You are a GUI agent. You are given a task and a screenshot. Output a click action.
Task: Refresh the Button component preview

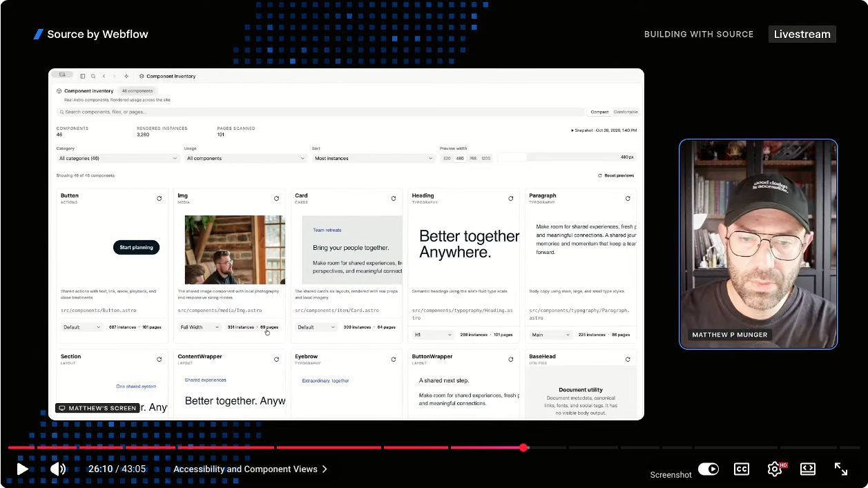tap(160, 198)
